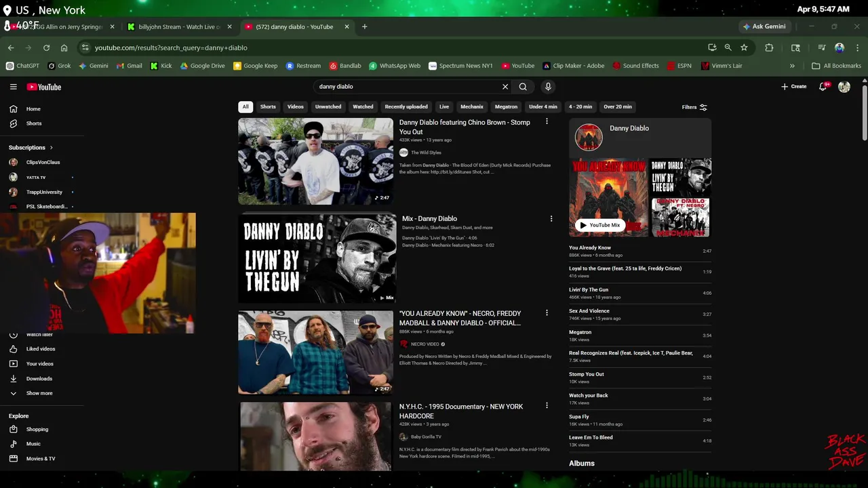Select the Under 4 min chip
The width and height of the screenshot is (868, 488).
[x=543, y=106]
